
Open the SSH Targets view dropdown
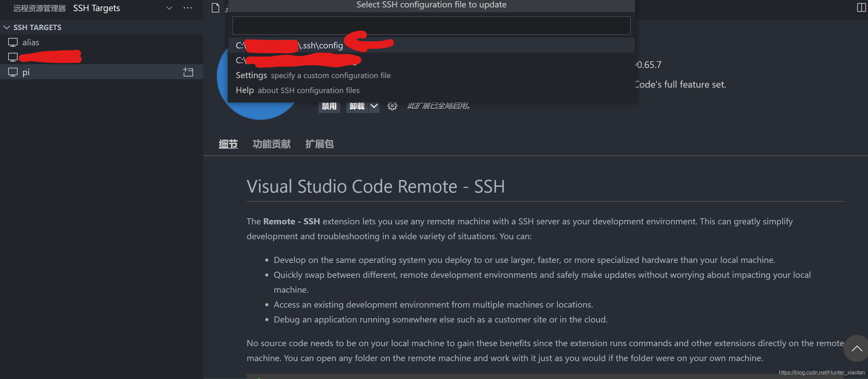tap(169, 8)
